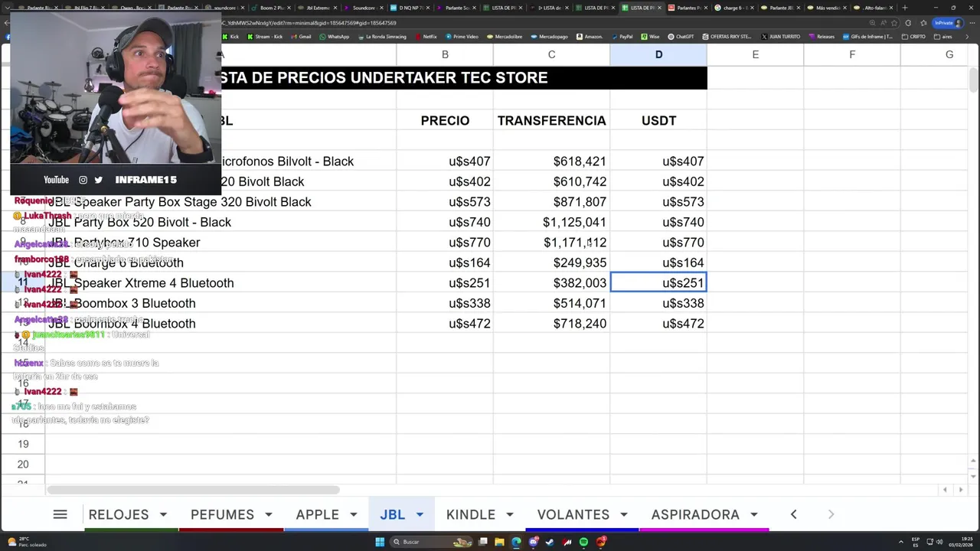Switch to the VOLANTES sheet
Viewport: 980px width, 551px height.
573,514
